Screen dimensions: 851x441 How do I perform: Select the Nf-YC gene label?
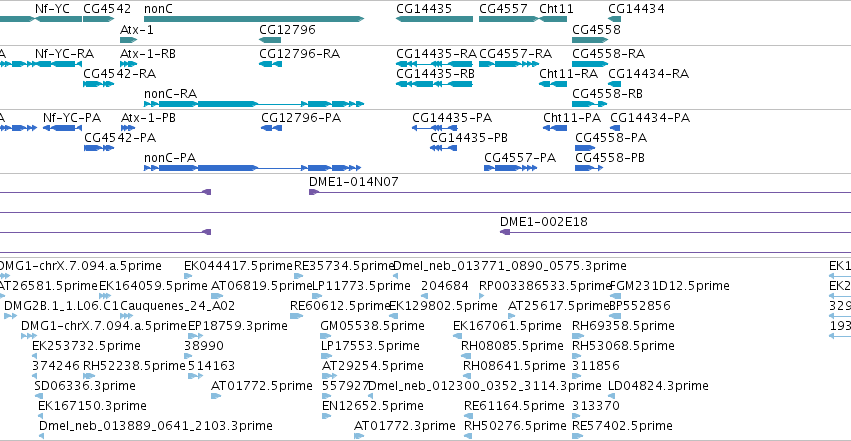click(x=52, y=9)
